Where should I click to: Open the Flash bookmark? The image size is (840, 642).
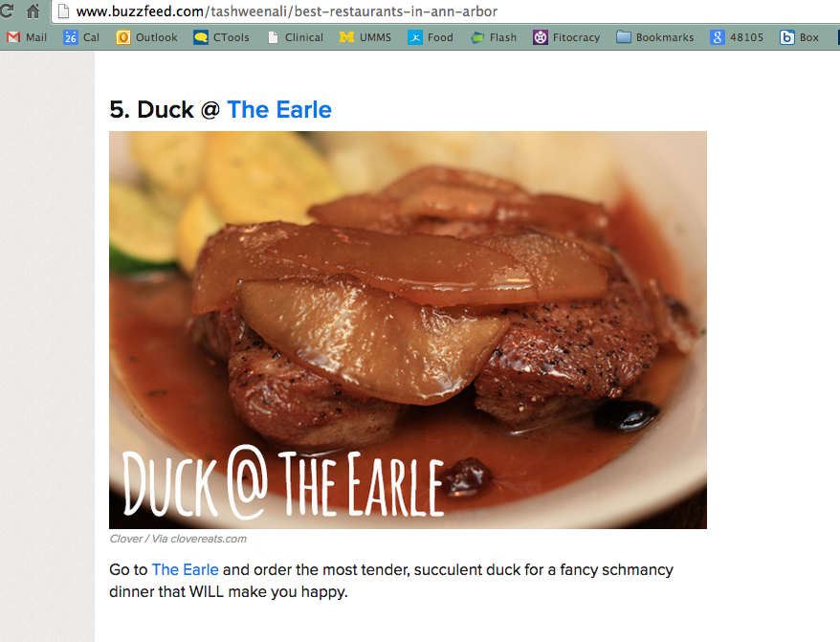(x=494, y=37)
